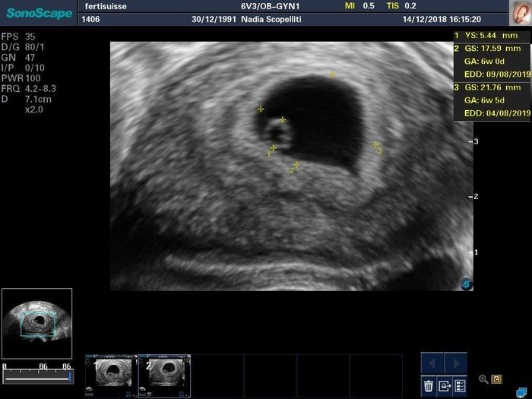The height and width of the screenshot is (399, 532).
Task: Select thumbnail 2 in the clipboard
Action: 163,376
